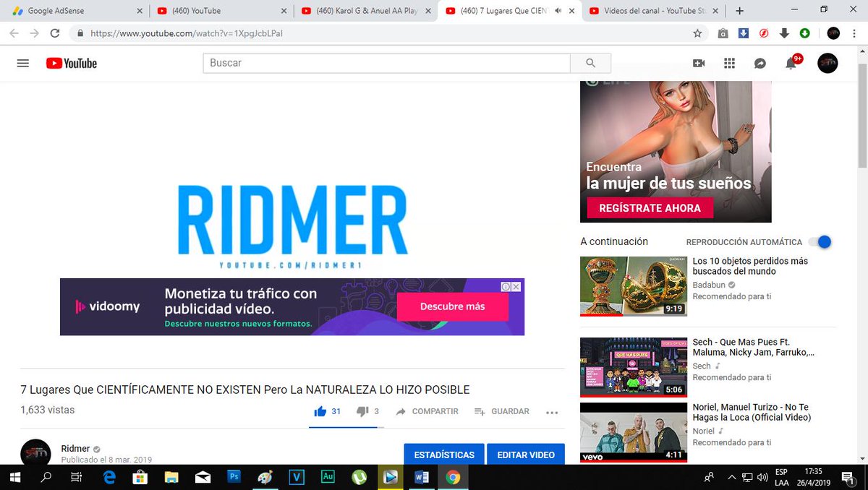The height and width of the screenshot is (490, 868).
Task: Open the Chrome profile avatar
Action: (x=833, y=33)
